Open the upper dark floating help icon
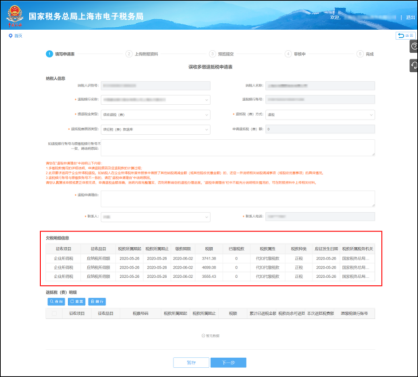The width and height of the screenshot is (418, 377). click(x=414, y=46)
